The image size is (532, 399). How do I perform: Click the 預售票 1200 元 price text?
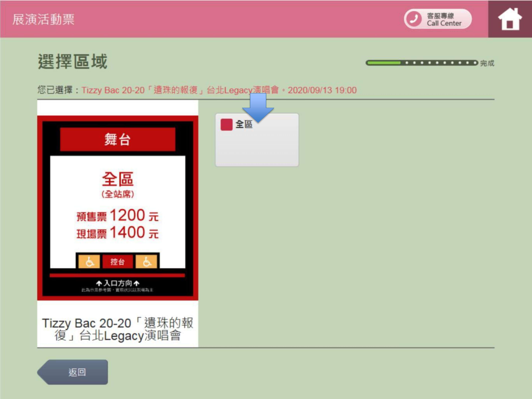tap(118, 215)
